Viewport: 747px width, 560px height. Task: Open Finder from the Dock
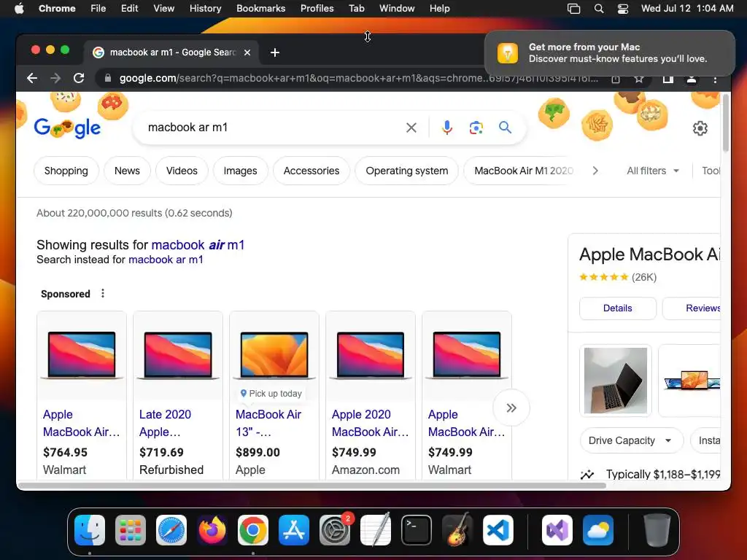tap(90, 530)
